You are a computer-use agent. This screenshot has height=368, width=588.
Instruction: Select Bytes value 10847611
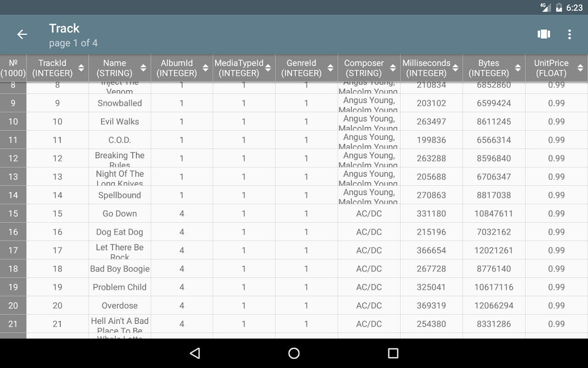pos(494,213)
